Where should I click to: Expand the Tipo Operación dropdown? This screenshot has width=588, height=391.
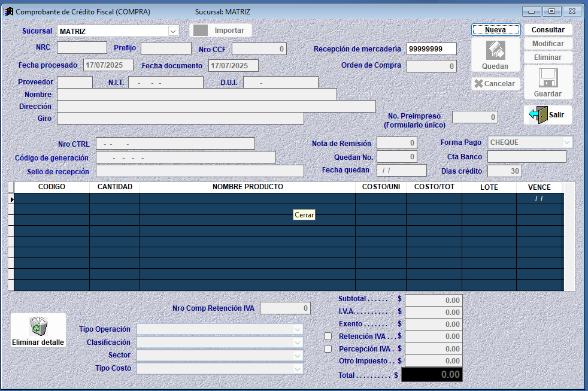pyautogui.click(x=298, y=329)
